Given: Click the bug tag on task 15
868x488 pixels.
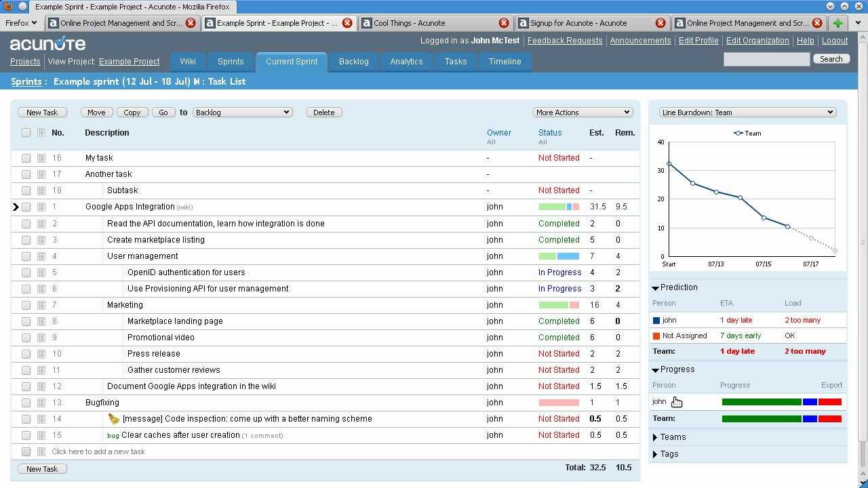Looking at the screenshot, I should pyautogui.click(x=113, y=436).
